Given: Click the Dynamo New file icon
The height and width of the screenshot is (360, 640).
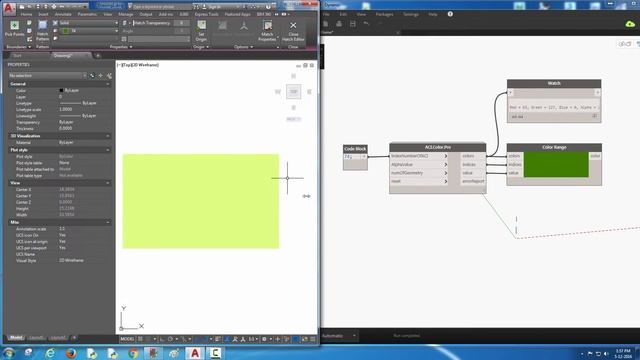Looking at the screenshot, I should click(x=326, y=24).
